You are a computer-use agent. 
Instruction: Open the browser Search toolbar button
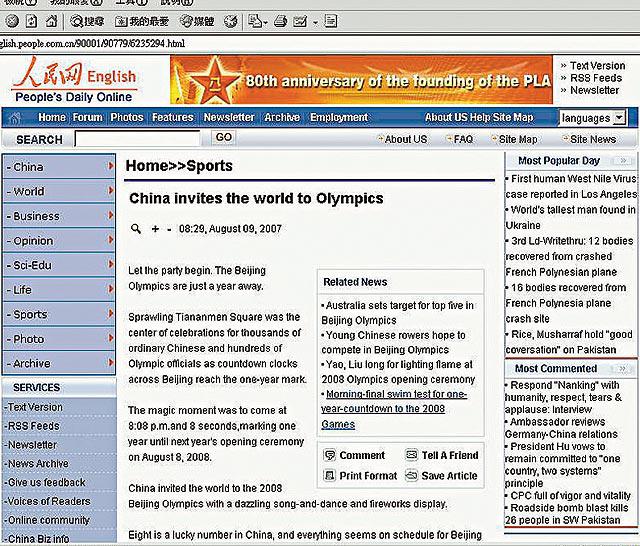point(87,21)
